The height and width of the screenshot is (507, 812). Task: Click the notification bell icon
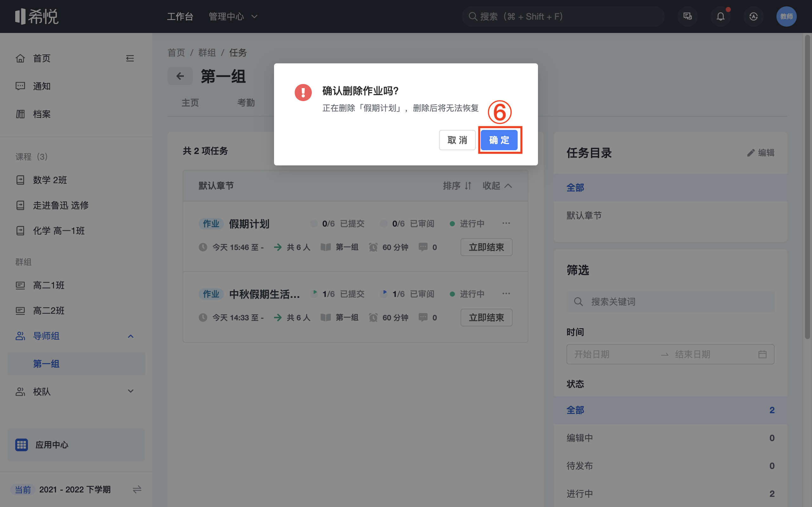(720, 16)
